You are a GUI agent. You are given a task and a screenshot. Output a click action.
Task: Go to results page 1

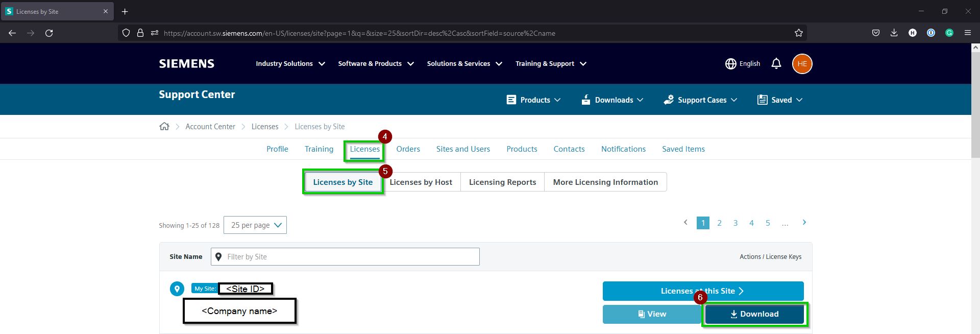(x=703, y=223)
